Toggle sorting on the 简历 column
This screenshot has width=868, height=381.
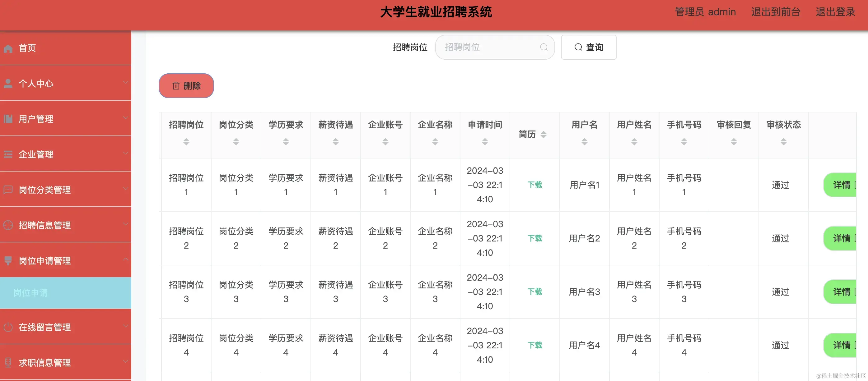point(544,134)
